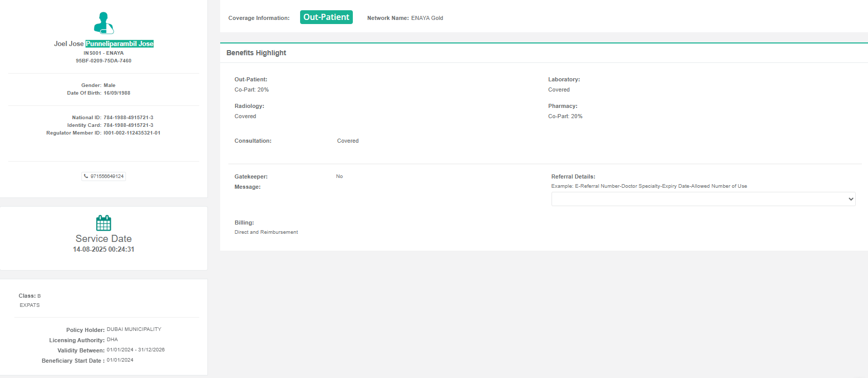Screen dimensions: 868x378
Task: Click the Service Date calendar icon
Action: tap(103, 223)
